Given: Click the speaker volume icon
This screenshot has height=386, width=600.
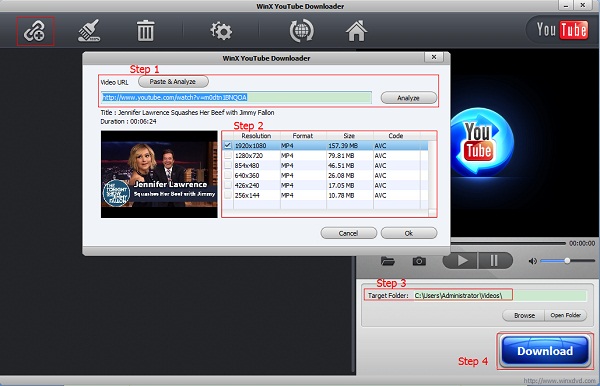Looking at the screenshot, I should [x=532, y=261].
